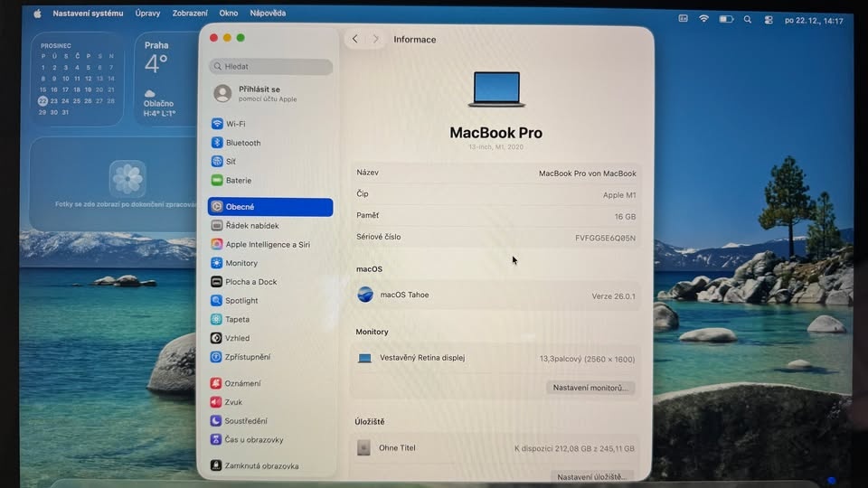Select the Síť network globe icon
868x488 pixels.
point(217,161)
